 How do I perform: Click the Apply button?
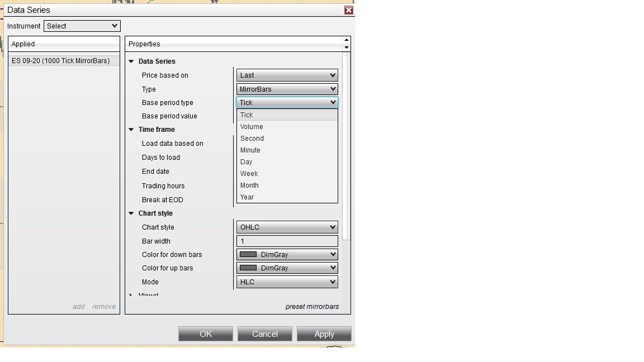tap(324, 334)
